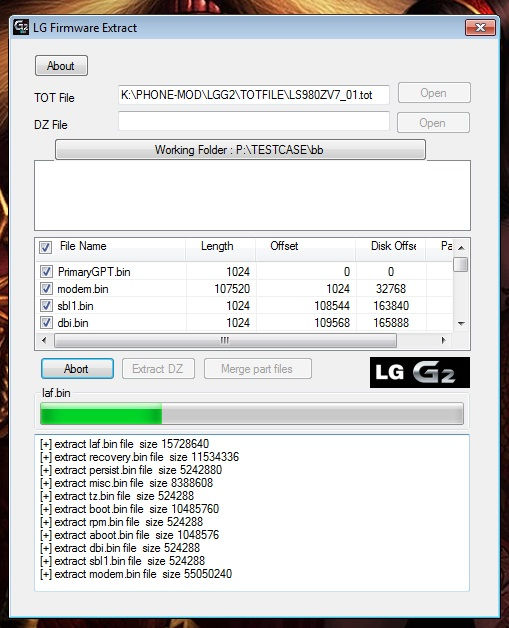Uncheck the dbi.bin checkbox
509x628 pixels.
pos(46,322)
